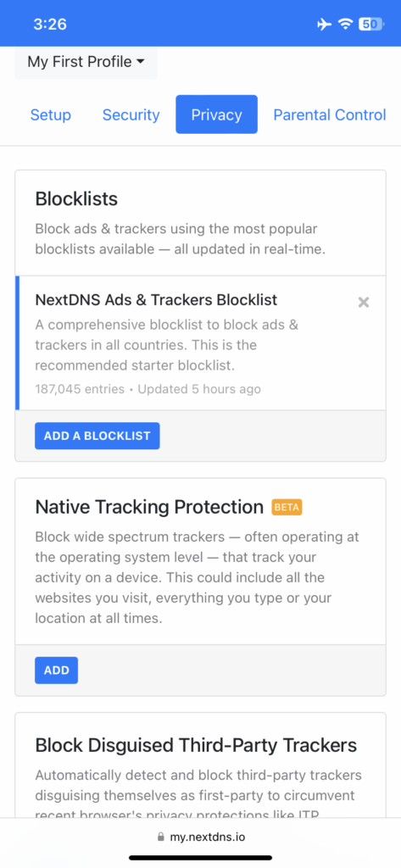Click the ADD A BLOCKLIST button

(x=97, y=436)
